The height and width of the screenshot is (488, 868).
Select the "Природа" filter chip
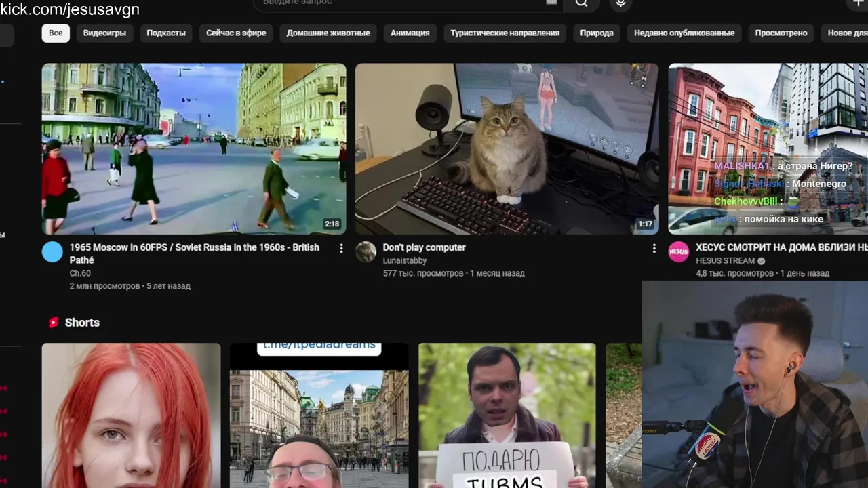[x=597, y=33]
